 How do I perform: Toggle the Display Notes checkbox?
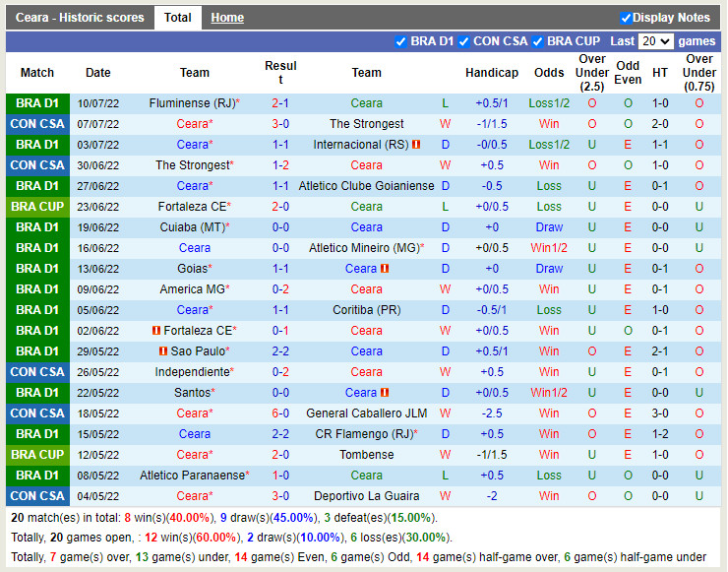626,18
